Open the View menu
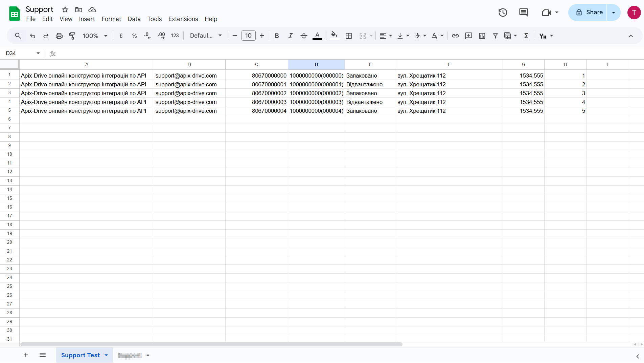The image size is (644, 363). pyautogui.click(x=66, y=19)
